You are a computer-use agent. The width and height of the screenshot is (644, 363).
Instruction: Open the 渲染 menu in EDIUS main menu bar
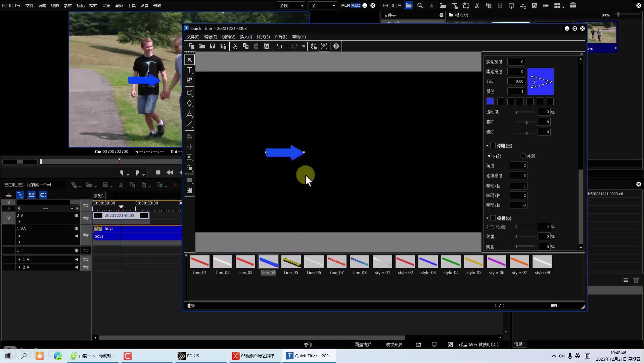point(119,5)
